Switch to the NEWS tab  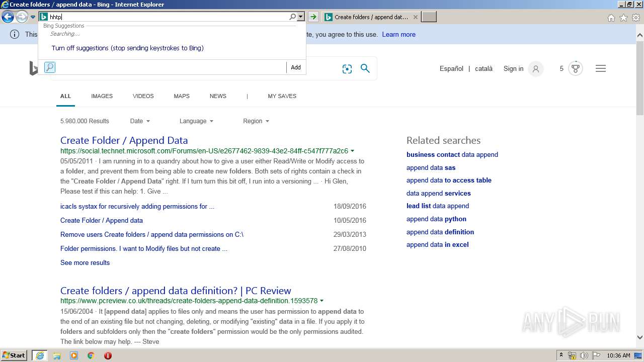pos(218,96)
